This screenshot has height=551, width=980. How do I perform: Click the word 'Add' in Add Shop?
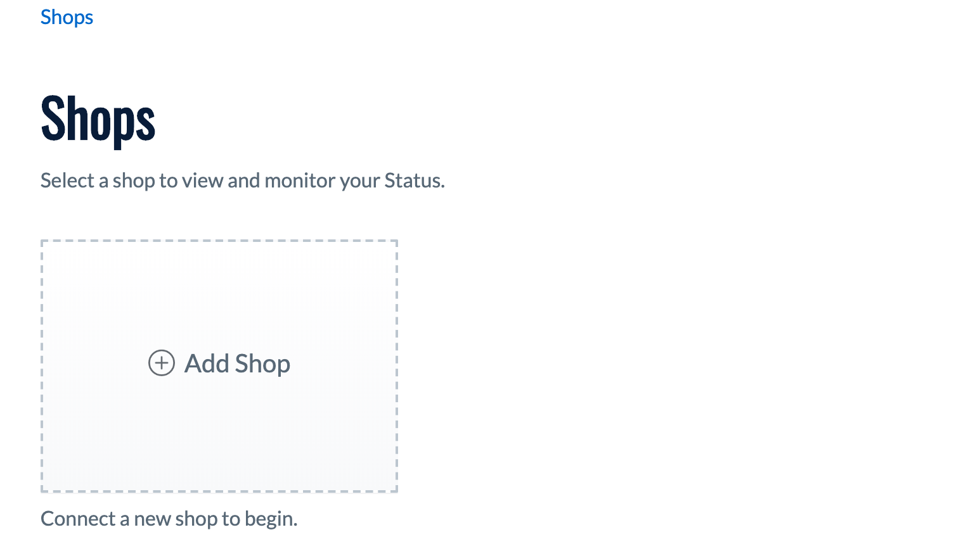(x=207, y=364)
